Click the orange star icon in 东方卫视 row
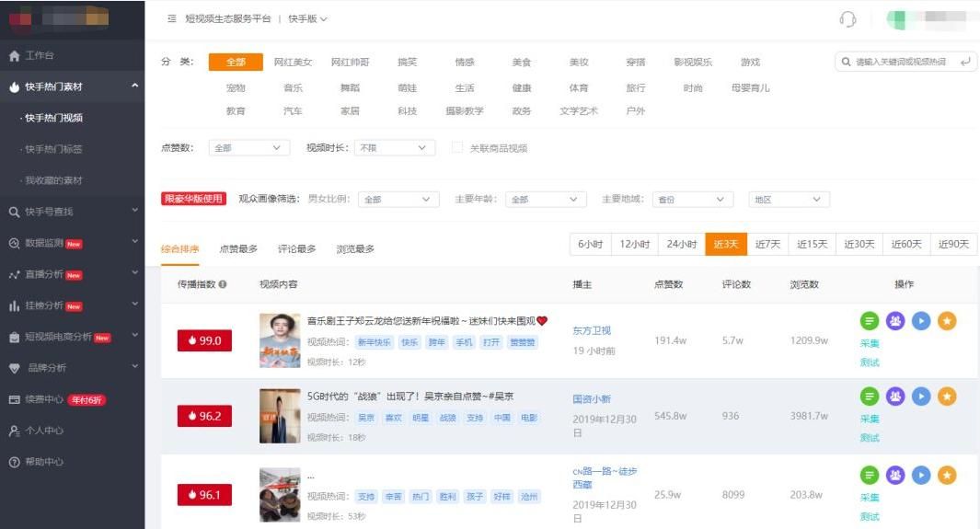Image resolution: width=980 pixels, height=529 pixels. click(947, 321)
